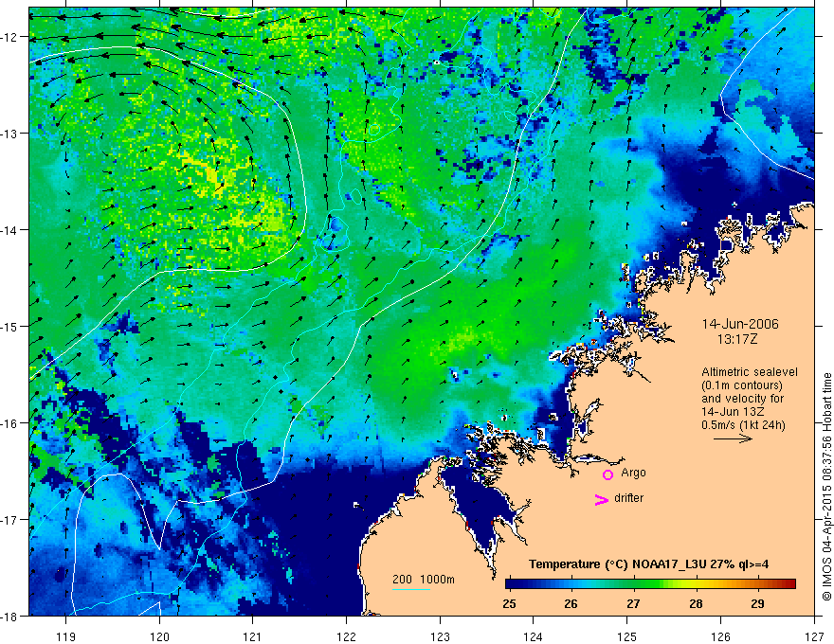Click longitude axis label '127'
This screenshot has height=644, width=834.
point(814,636)
